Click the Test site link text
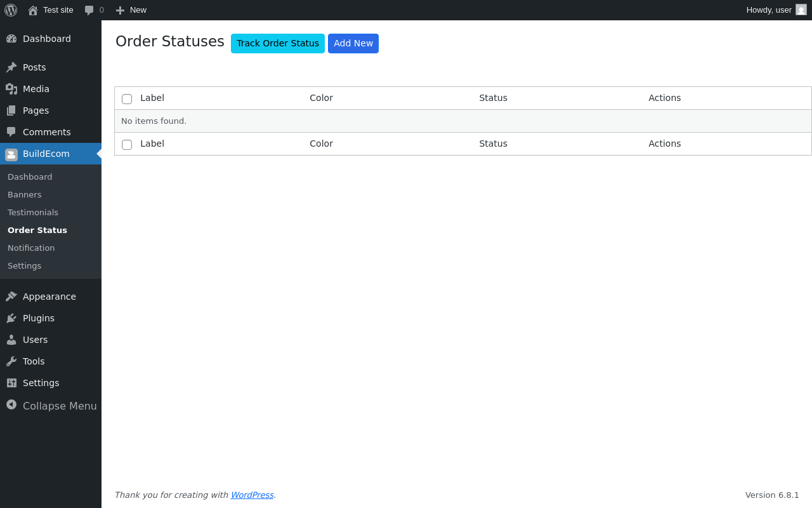Image resolution: width=812 pixels, height=508 pixels. (58, 10)
